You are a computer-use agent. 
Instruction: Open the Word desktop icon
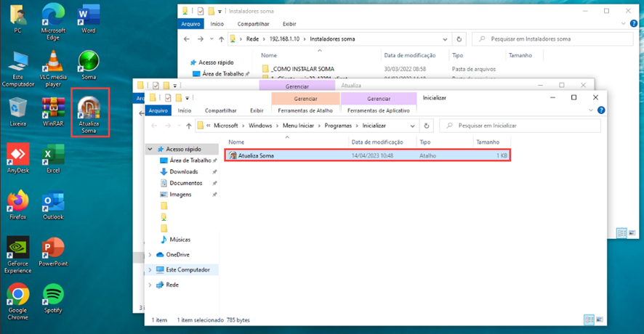point(88,18)
